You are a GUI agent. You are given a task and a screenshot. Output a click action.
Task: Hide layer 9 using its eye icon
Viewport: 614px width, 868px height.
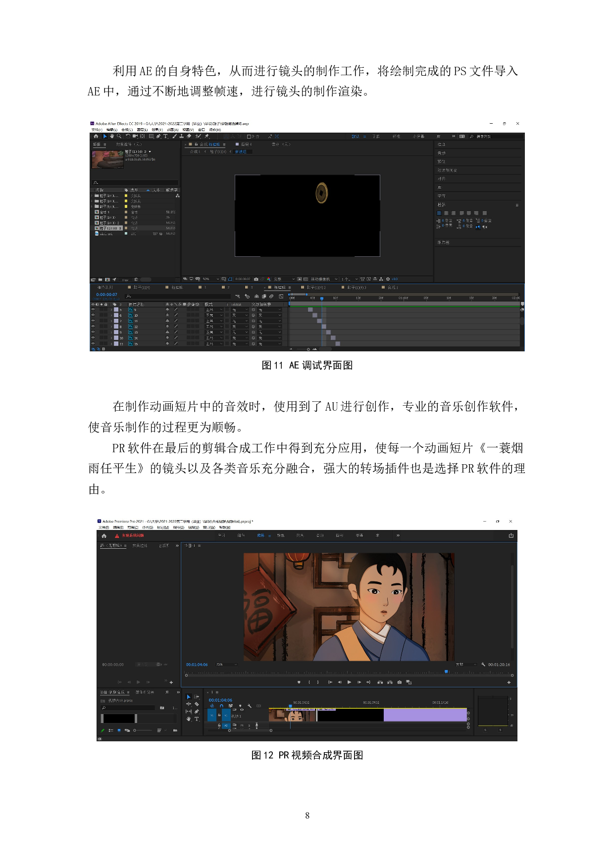(93, 309)
